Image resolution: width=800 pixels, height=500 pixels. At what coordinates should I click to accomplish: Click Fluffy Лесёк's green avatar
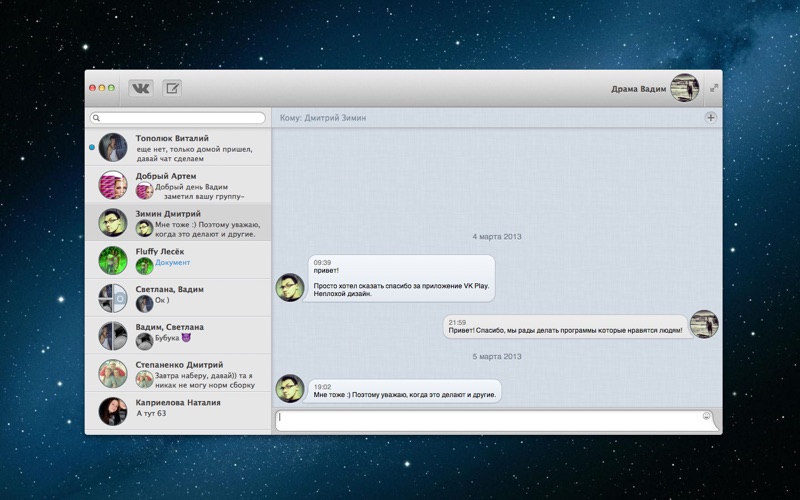[x=113, y=260]
